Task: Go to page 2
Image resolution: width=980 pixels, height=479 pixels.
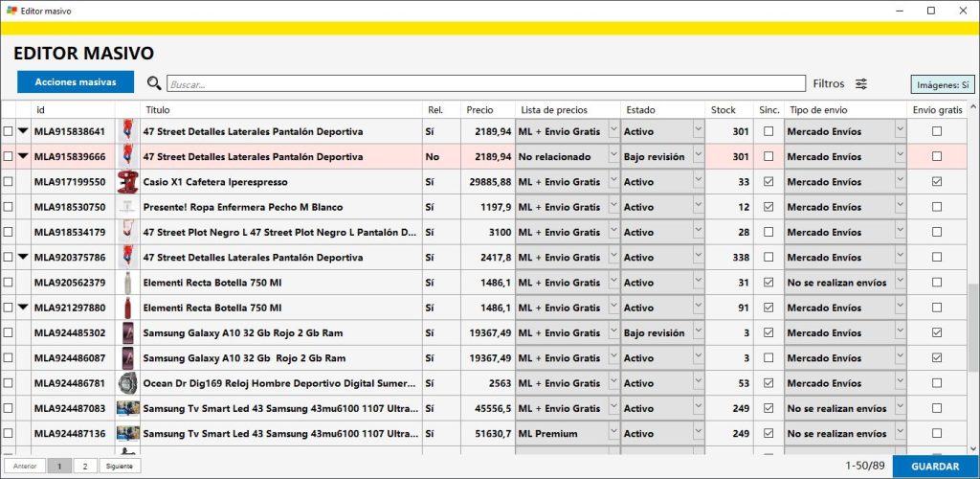Action: point(84,467)
